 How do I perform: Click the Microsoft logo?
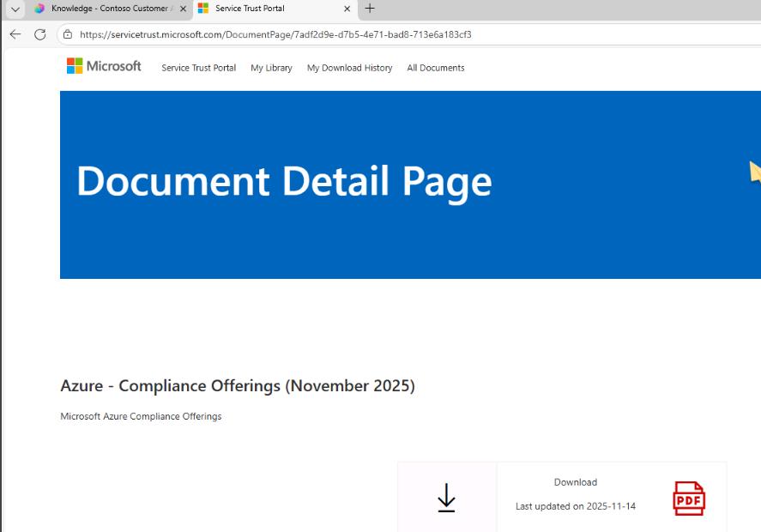click(104, 66)
